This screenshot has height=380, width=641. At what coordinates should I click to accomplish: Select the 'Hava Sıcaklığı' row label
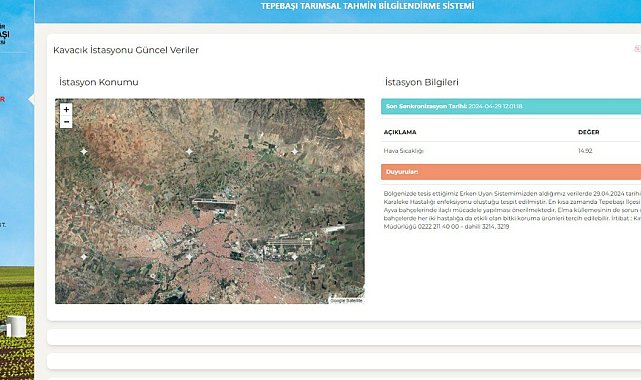click(x=403, y=151)
